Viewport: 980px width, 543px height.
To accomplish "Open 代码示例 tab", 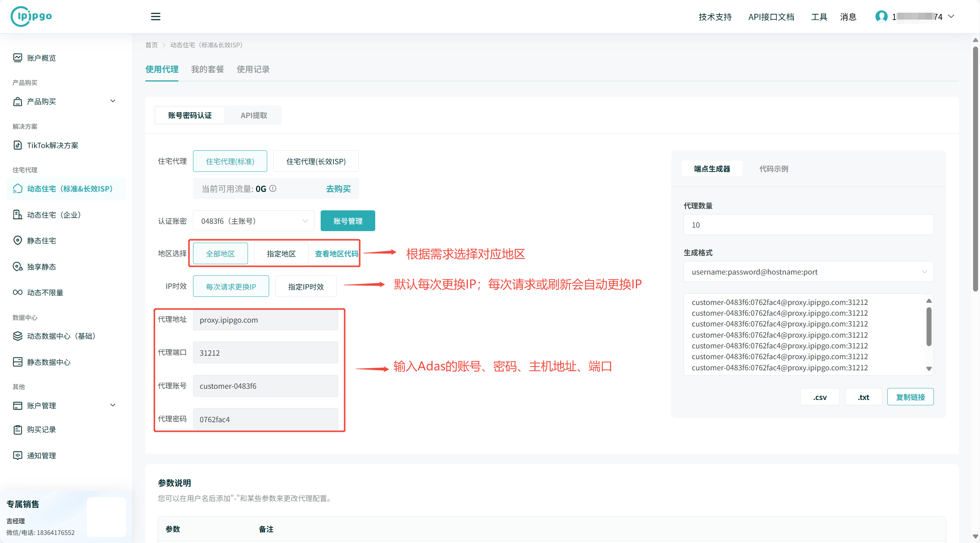I will pyautogui.click(x=773, y=168).
